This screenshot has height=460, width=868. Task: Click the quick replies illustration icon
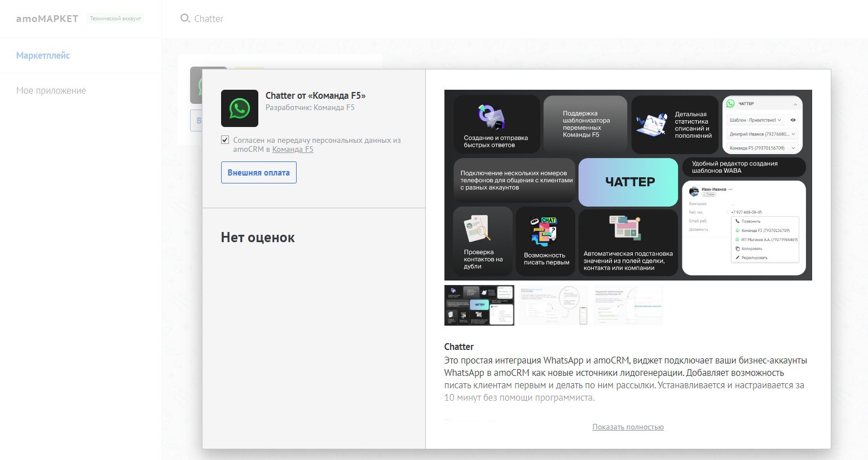tap(491, 117)
